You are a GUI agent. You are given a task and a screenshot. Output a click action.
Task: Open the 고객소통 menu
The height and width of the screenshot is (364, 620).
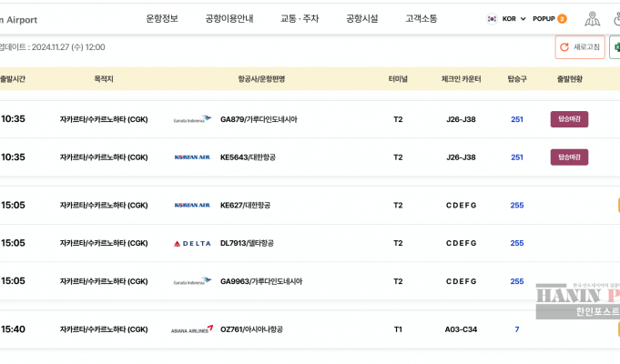click(422, 18)
